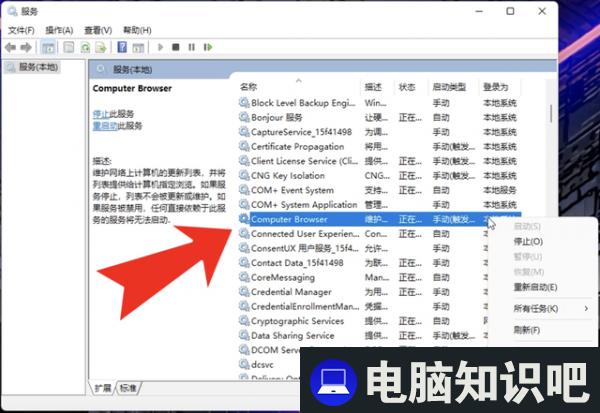
Task: Click the Start Service play icon
Action: [161, 47]
